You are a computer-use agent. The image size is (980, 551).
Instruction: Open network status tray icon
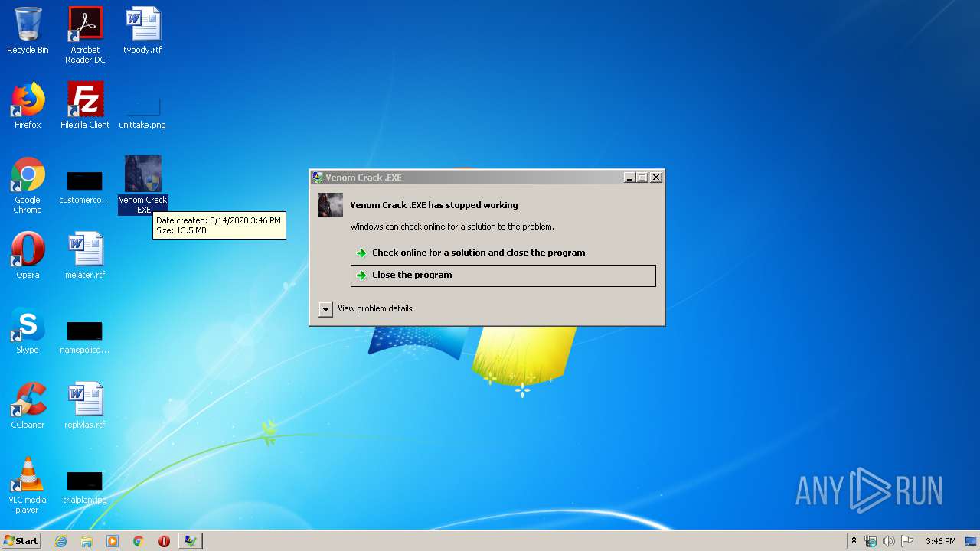point(871,541)
